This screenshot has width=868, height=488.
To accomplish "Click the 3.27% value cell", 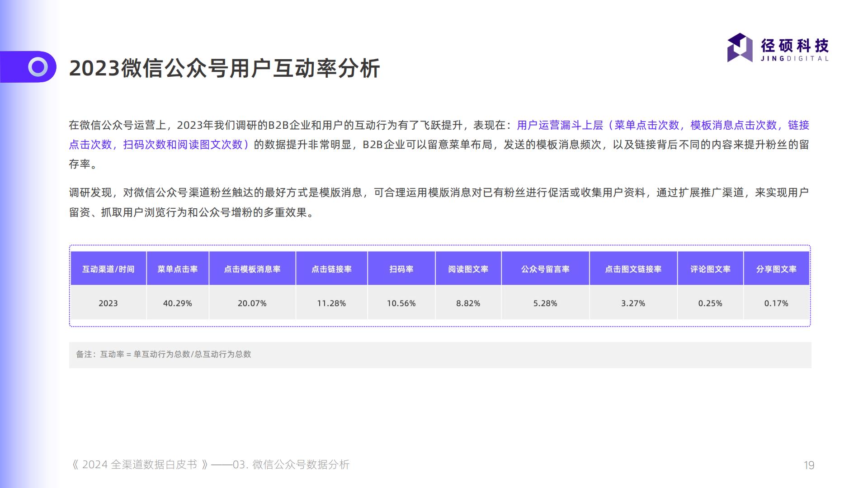I will (633, 303).
